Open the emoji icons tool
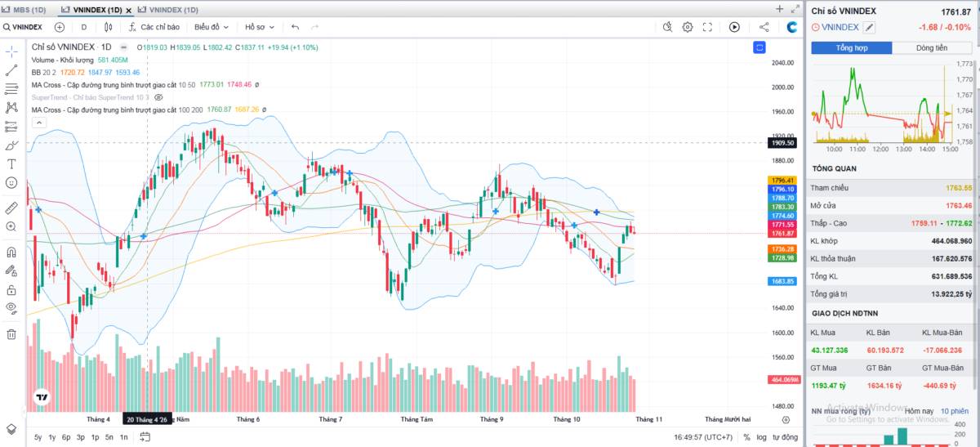The width and height of the screenshot is (980, 447). pos(11,182)
